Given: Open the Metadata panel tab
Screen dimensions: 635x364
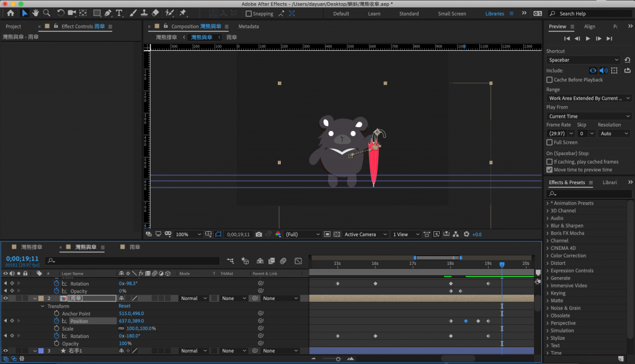Looking at the screenshot, I should (249, 26).
